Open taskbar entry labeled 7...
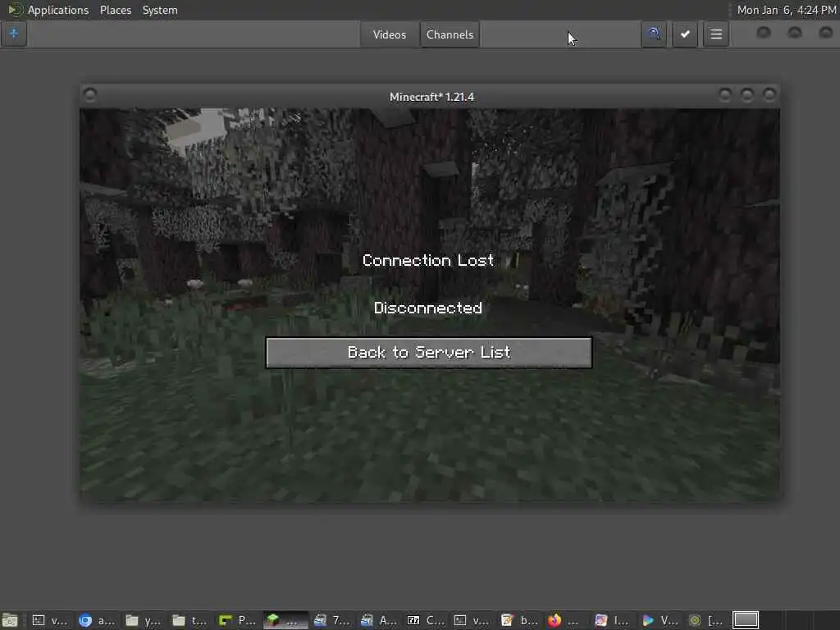The height and width of the screenshot is (630, 840). point(332,620)
